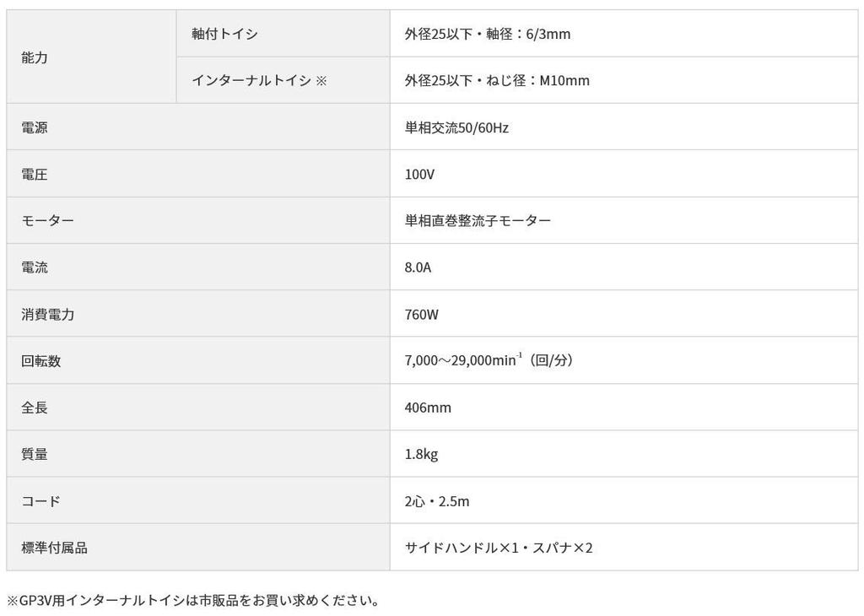Click the ※GP3V用インターナルトイシ footnote text

193,600
